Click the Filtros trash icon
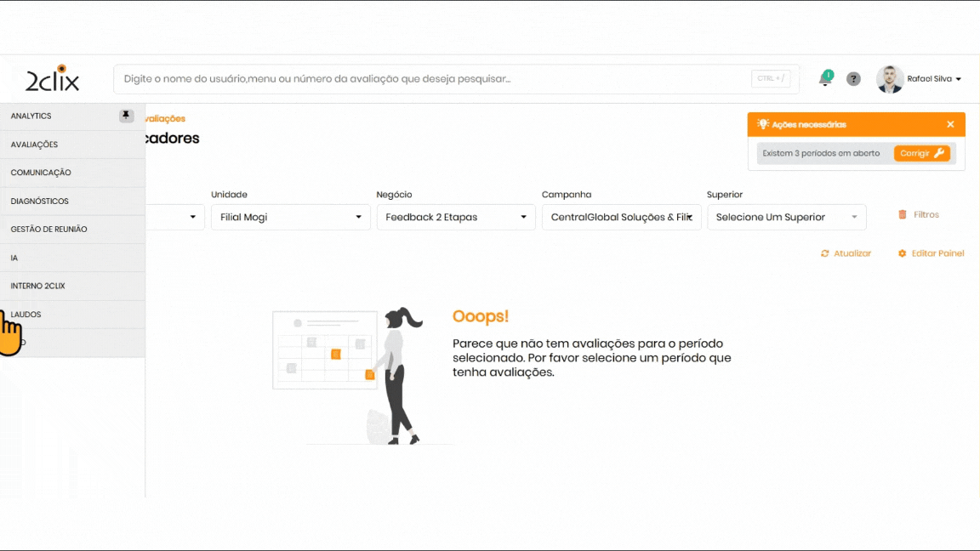Screen dimensions: 980x551 (x=903, y=215)
